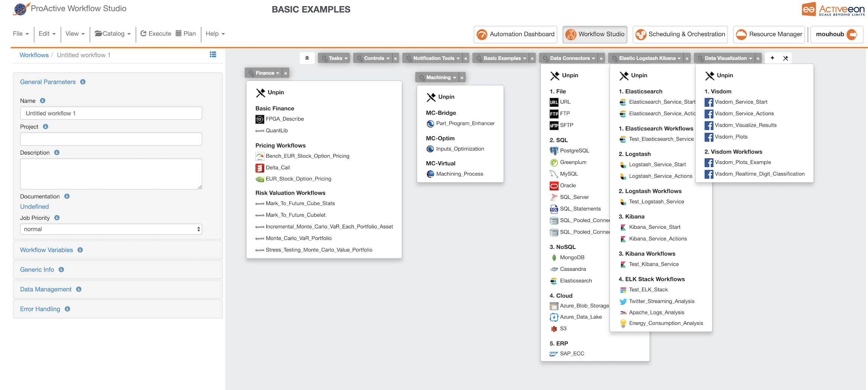
Task: Click the Execute menu item
Action: click(x=156, y=34)
